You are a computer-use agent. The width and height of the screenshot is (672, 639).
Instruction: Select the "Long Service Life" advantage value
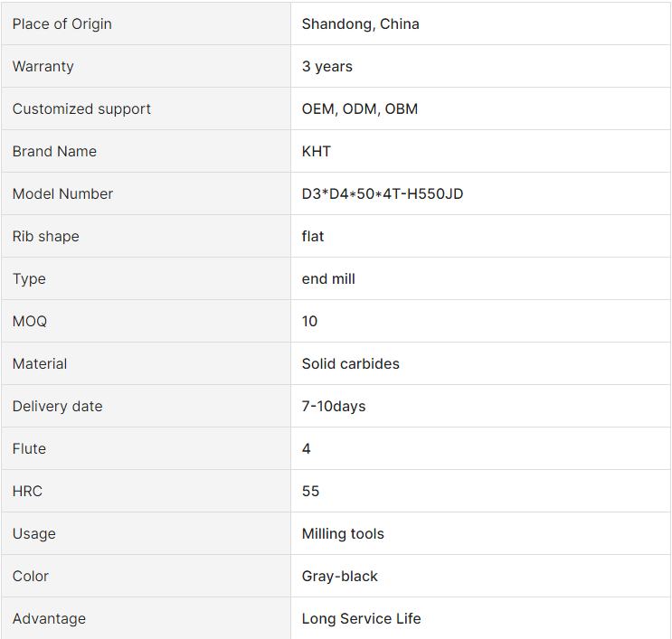[x=361, y=619]
